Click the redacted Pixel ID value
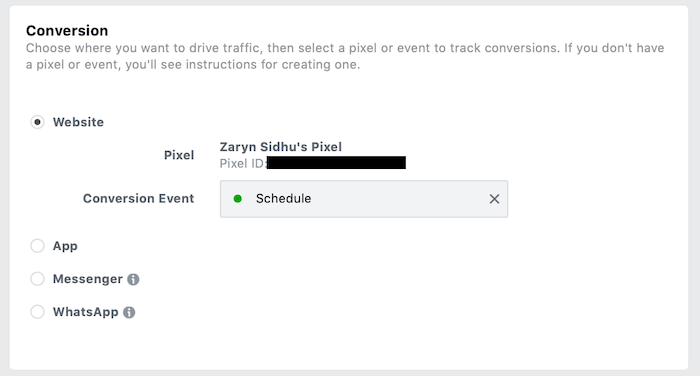700x376 pixels. [336, 163]
